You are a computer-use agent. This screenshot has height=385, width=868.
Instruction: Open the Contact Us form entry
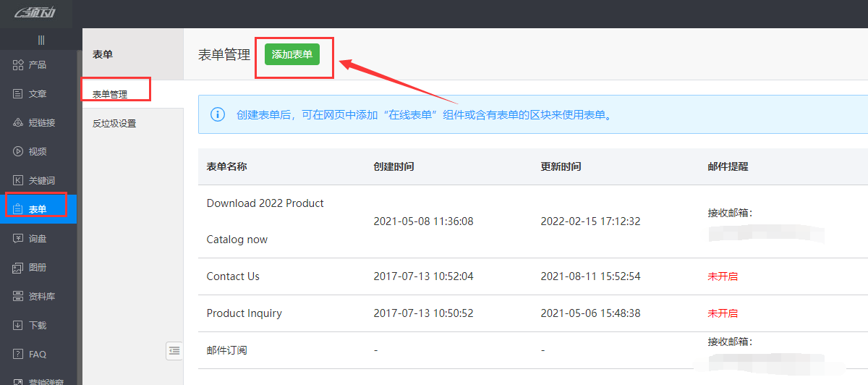233,276
